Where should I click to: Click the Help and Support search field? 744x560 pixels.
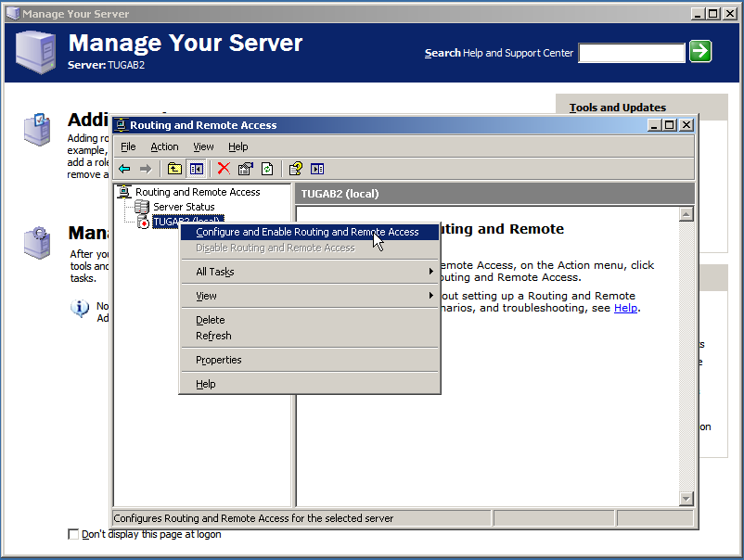[x=632, y=53]
